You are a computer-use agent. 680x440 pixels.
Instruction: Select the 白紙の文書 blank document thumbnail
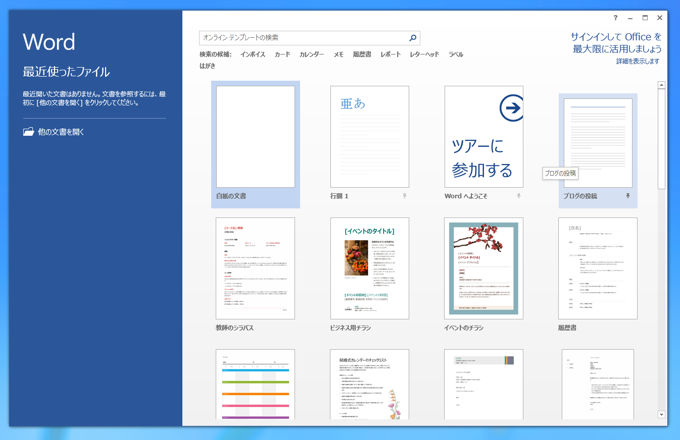pos(255,137)
